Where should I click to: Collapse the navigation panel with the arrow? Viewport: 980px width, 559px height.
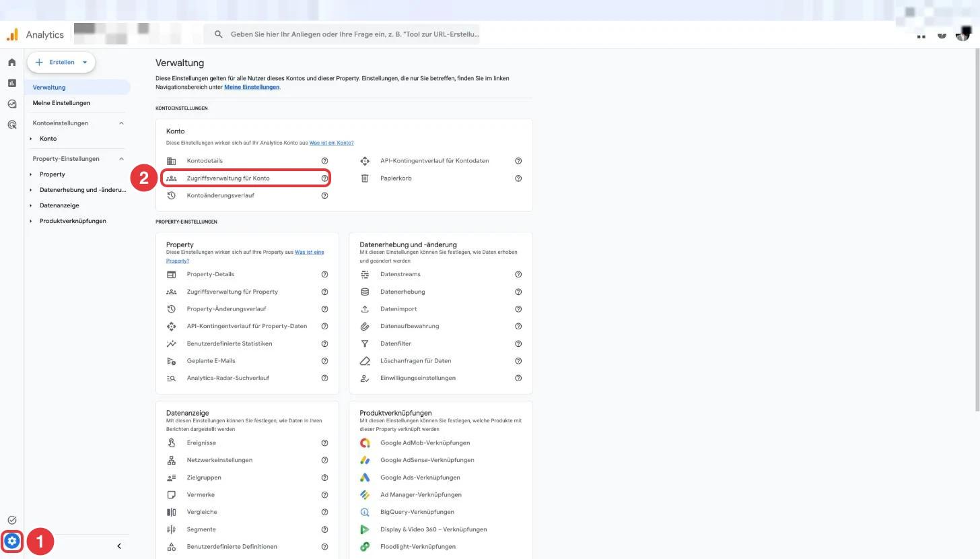tap(119, 546)
